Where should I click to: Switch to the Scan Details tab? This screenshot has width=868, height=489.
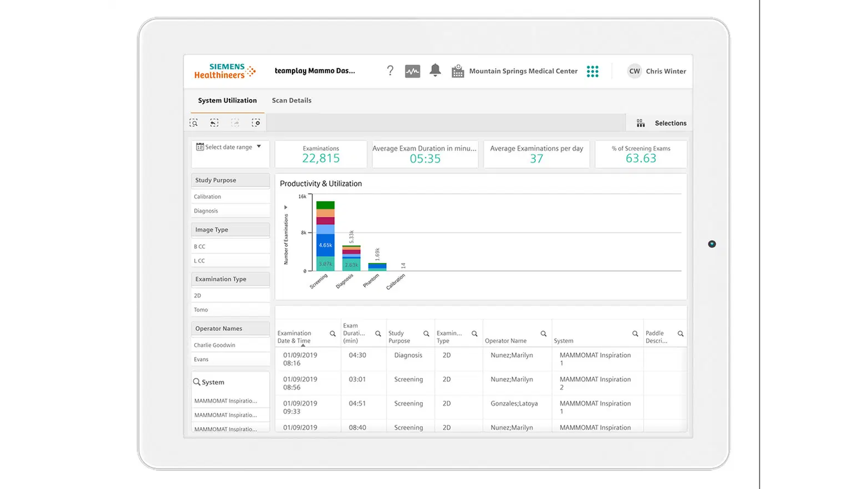coord(291,101)
